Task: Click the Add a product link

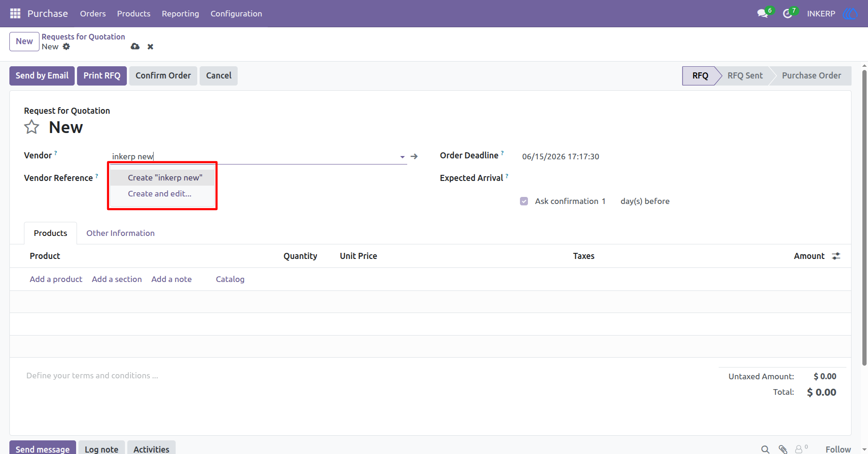Action: [x=56, y=279]
